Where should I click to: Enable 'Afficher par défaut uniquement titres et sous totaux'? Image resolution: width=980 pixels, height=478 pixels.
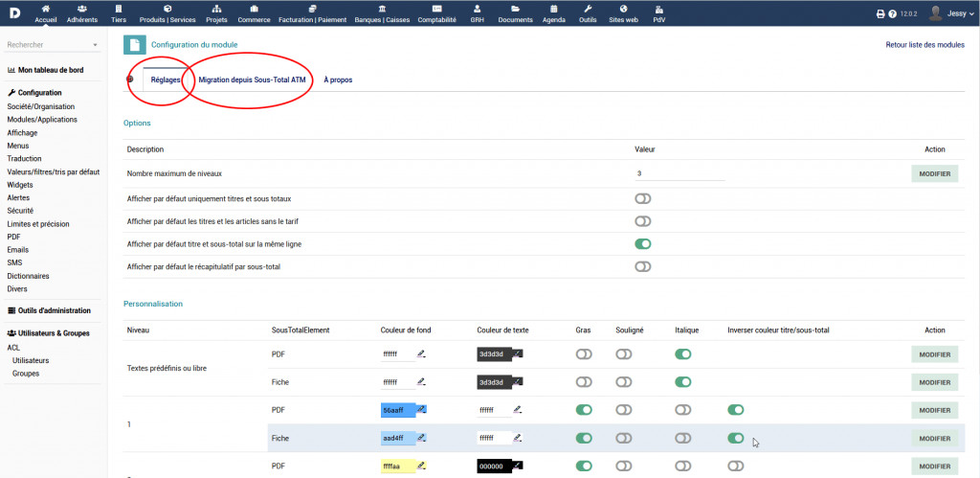point(642,198)
